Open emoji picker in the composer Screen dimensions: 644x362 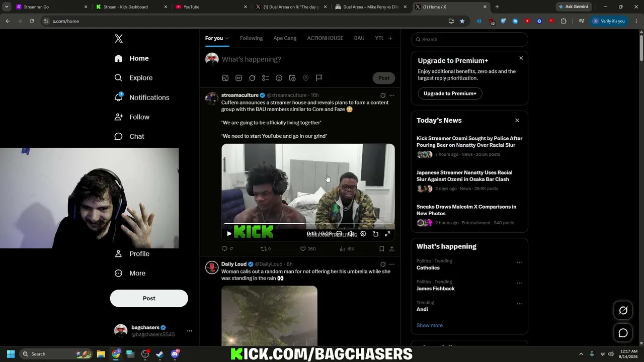pos(279,78)
